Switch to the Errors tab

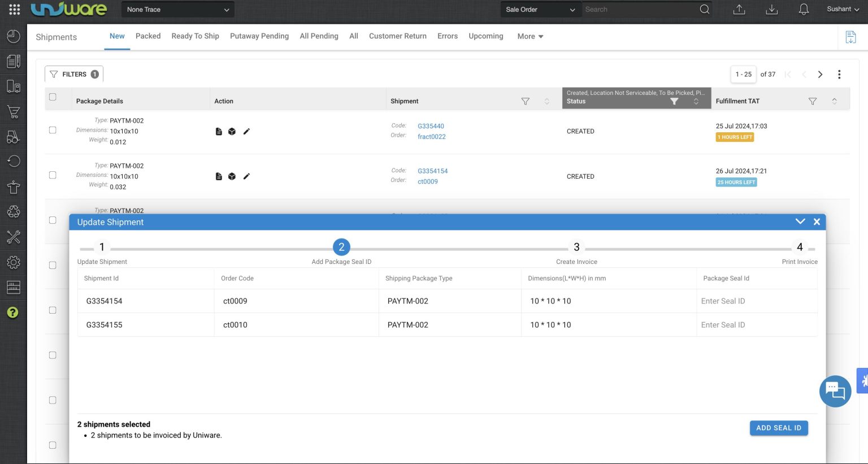click(x=448, y=36)
